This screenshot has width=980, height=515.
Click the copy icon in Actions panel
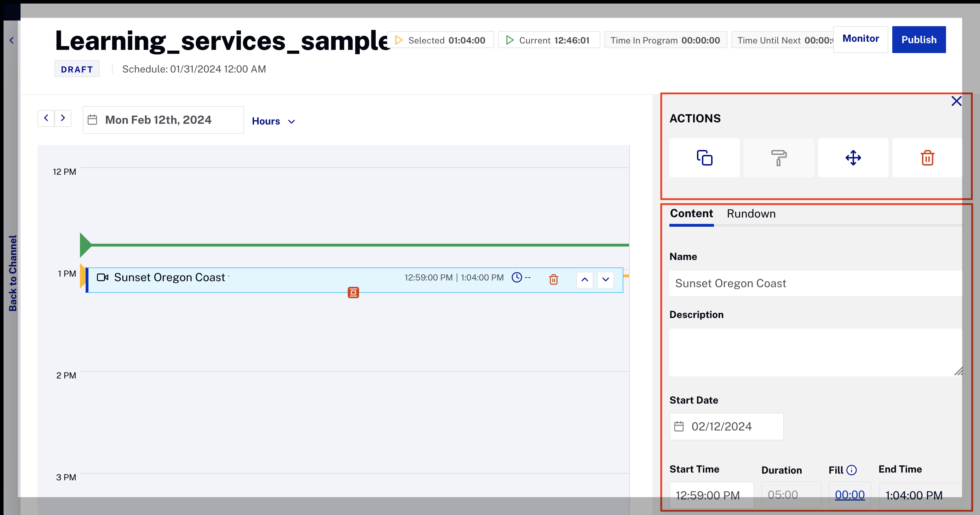coord(704,157)
